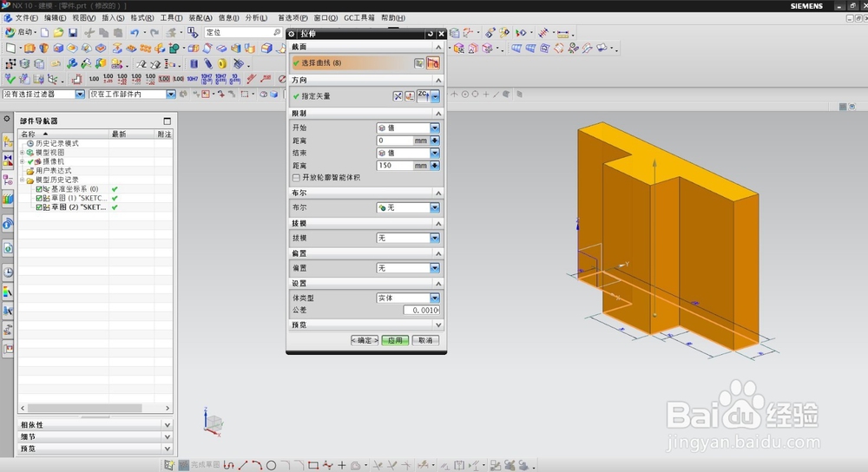The height and width of the screenshot is (472, 868).
Task: Click the gear icon in 拉伸 dialog title
Action: click(292, 34)
